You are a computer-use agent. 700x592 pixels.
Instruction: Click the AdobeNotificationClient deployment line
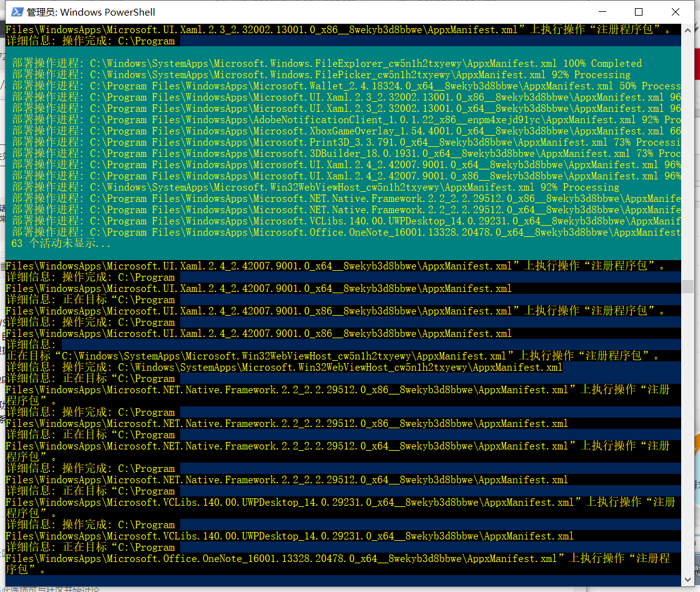(347, 119)
